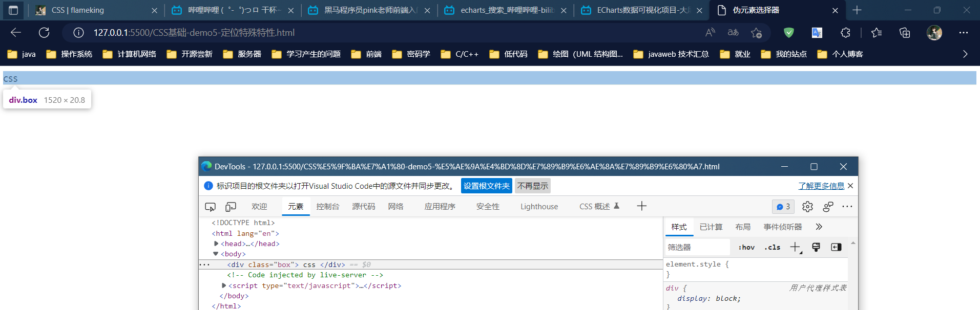
Task: Open the C/C++ bookmarks folder
Action: [x=460, y=54]
